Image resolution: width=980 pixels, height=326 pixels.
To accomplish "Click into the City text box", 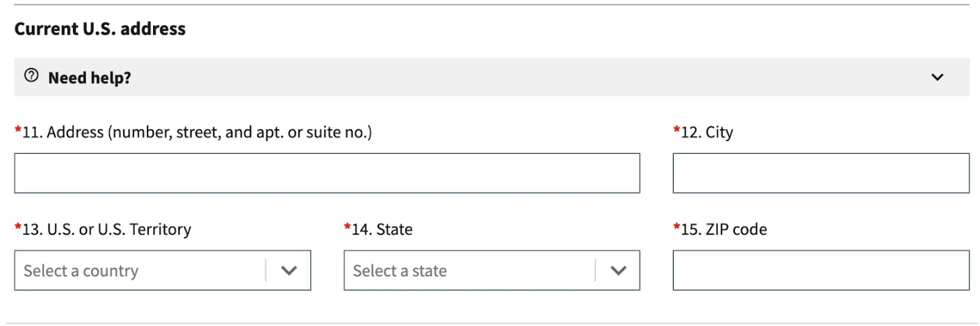I will pyautogui.click(x=821, y=173).
